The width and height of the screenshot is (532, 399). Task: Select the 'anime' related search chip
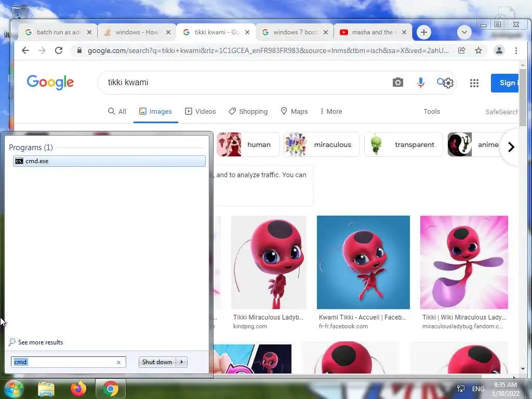click(x=475, y=144)
